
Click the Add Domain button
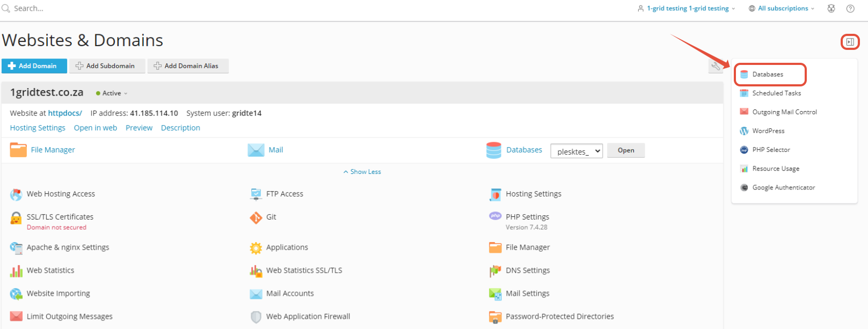34,66
